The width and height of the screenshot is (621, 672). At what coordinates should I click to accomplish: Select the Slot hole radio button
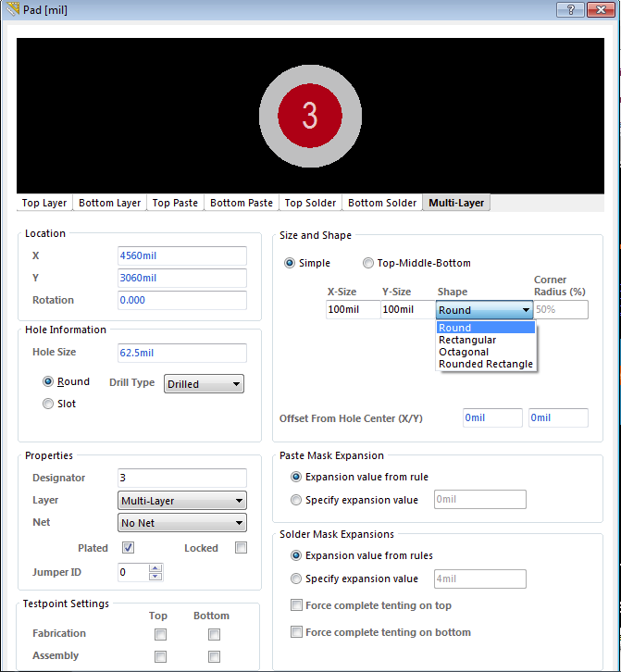point(48,404)
